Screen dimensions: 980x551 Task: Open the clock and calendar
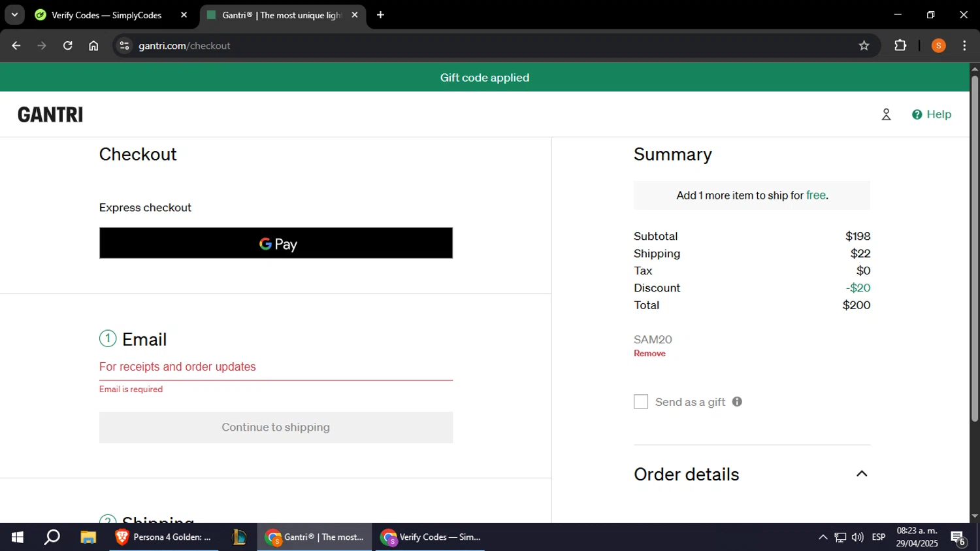917,537
